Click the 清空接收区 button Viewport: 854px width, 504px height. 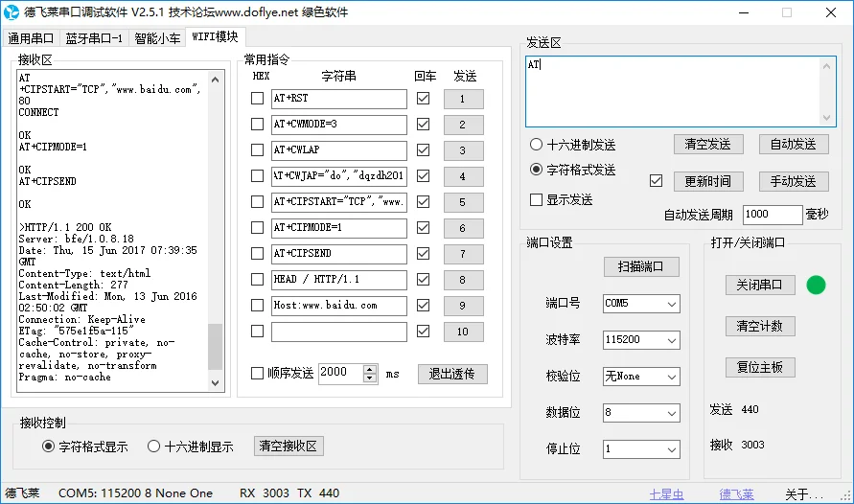pyautogui.click(x=289, y=446)
